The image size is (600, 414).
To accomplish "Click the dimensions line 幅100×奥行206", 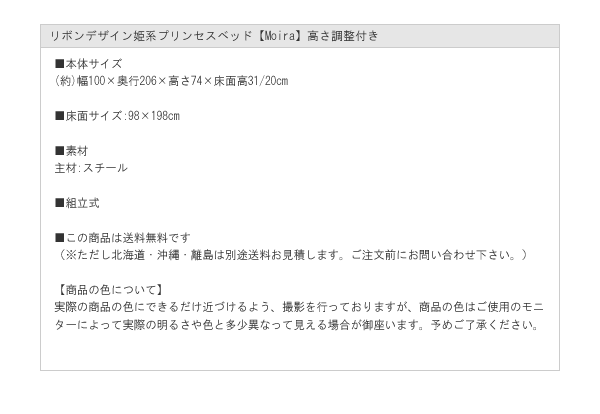I will tap(171, 81).
